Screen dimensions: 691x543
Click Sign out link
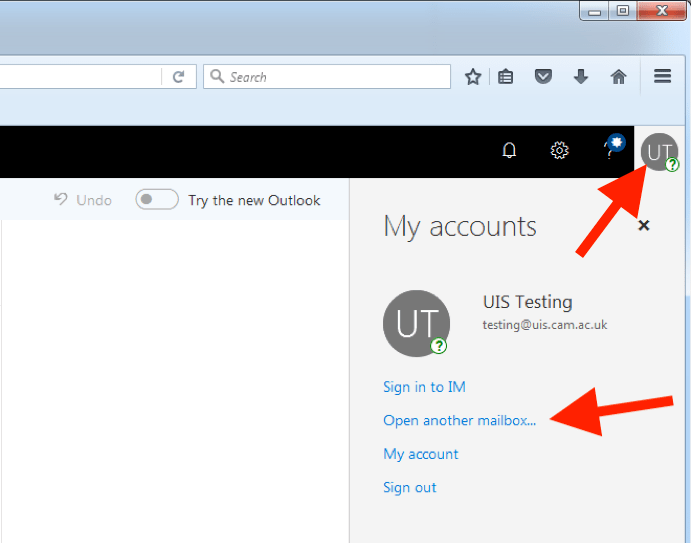409,487
